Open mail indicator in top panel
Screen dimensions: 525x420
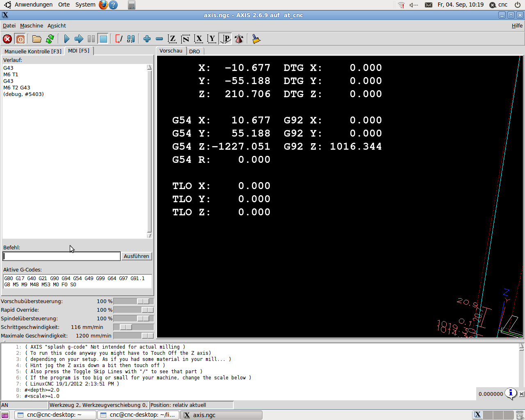tap(428, 5)
